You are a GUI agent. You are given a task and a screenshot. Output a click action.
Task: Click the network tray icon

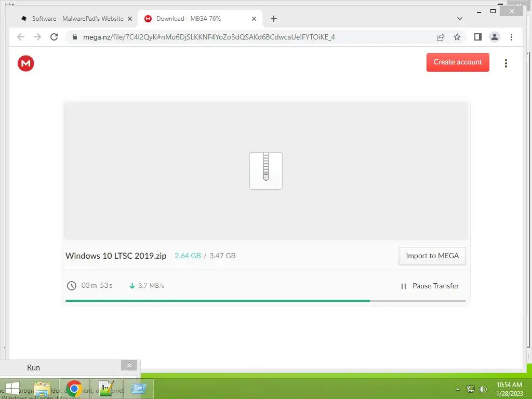click(471, 389)
